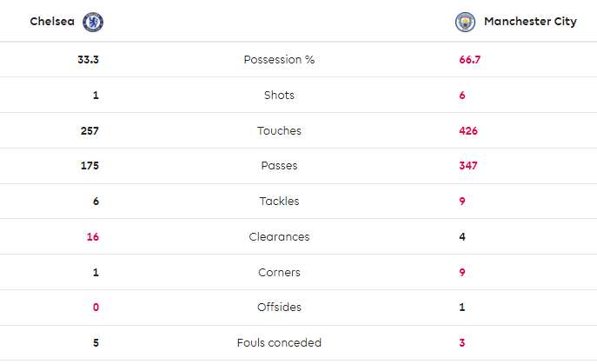The height and width of the screenshot is (364, 597).
Task: Select the Tackles stat label
Action: 279,202
